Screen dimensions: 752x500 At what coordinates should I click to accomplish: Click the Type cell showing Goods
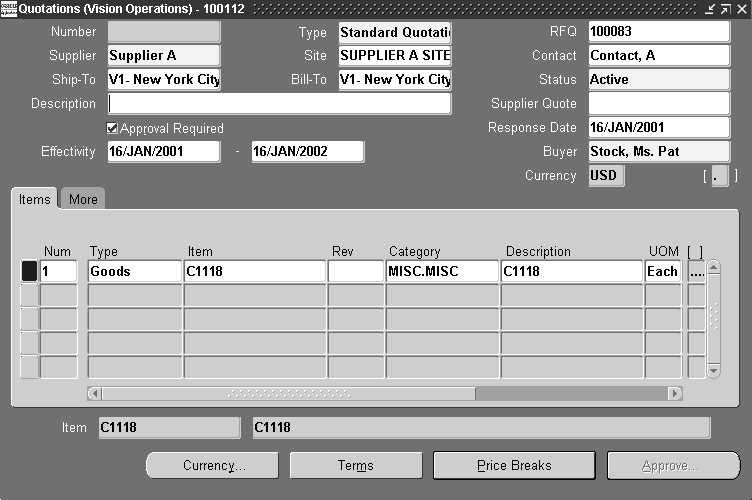coord(135,271)
